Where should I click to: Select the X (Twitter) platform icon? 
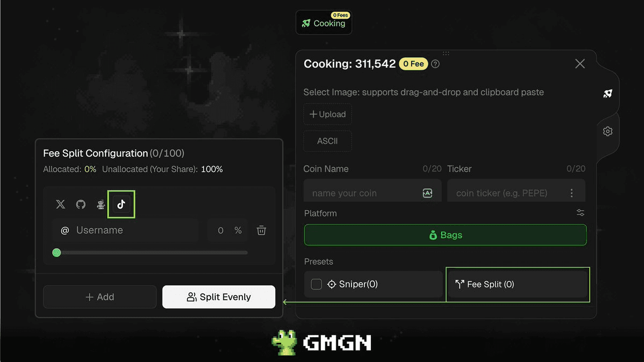(61, 204)
